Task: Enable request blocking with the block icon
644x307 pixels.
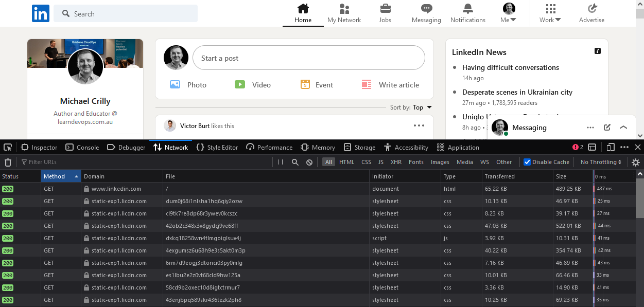Action: [309, 162]
